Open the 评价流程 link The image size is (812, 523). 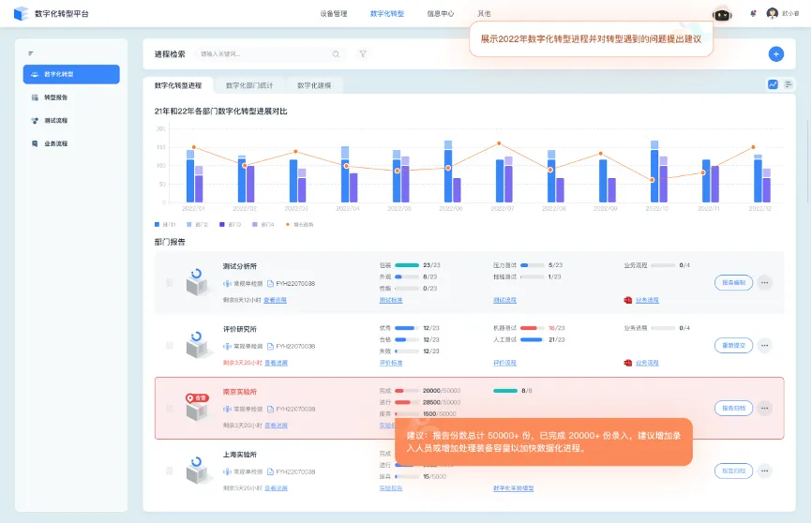504,363
